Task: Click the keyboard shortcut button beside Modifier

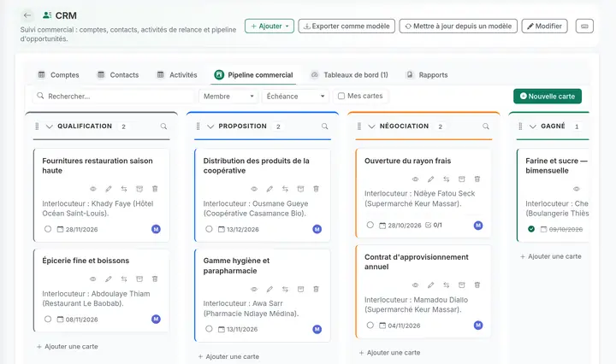Action: point(584,26)
